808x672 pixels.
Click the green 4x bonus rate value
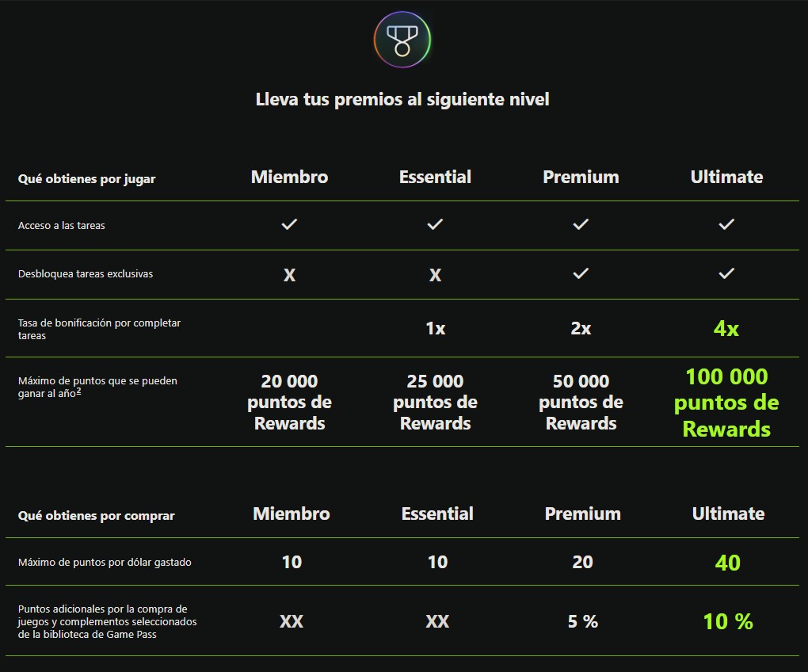[x=726, y=328]
